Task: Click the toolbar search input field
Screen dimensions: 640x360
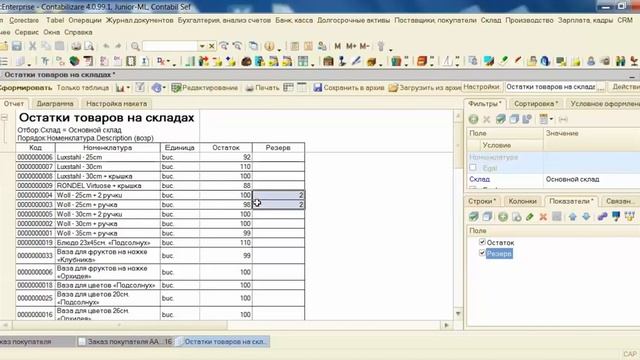Action: (170, 46)
